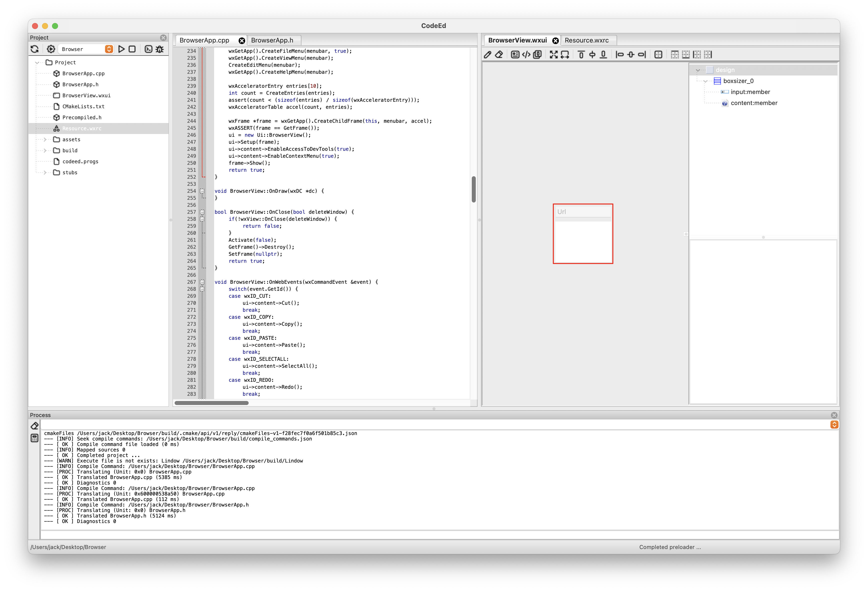Close the Project panel
The height and width of the screenshot is (591, 868).
point(163,37)
